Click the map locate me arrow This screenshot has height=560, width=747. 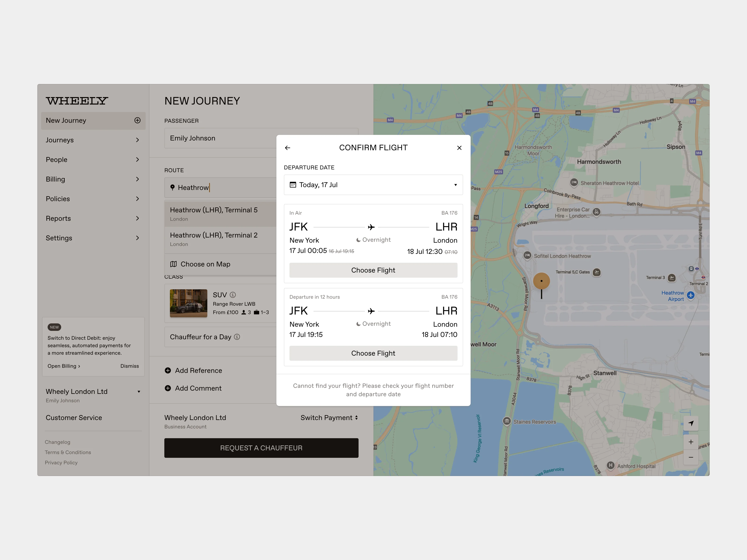click(691, 423)
